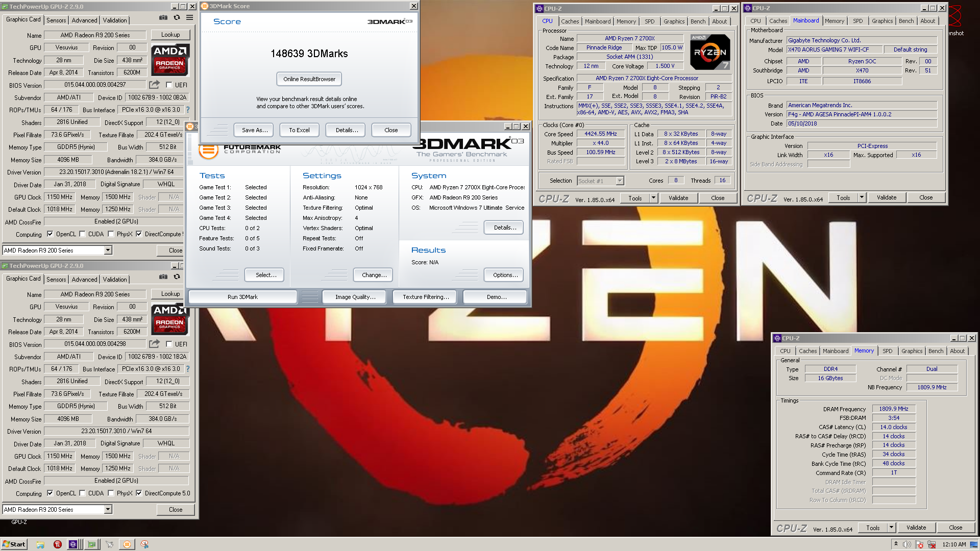The width and height of the screenshot is (980, 551).
Task: Click Details button under 3DMark System
Action: 505,228
